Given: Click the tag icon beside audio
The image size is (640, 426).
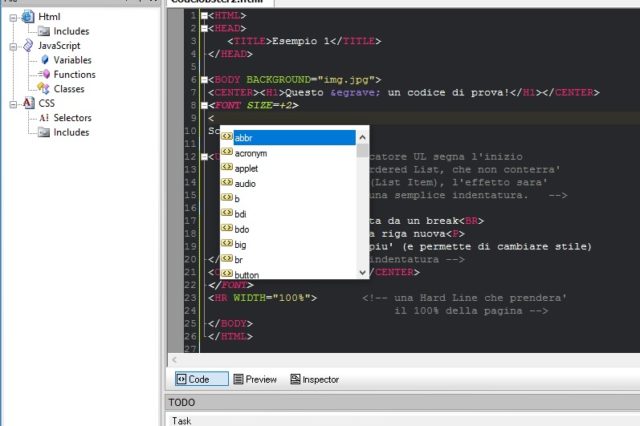Looking at the screenshot, I should coord(227,182).
